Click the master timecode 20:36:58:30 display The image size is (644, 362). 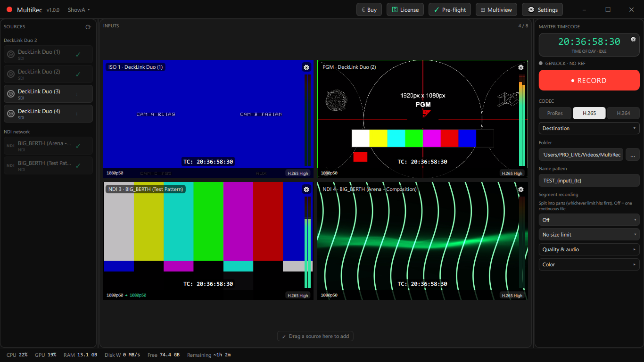click(589, 41)
